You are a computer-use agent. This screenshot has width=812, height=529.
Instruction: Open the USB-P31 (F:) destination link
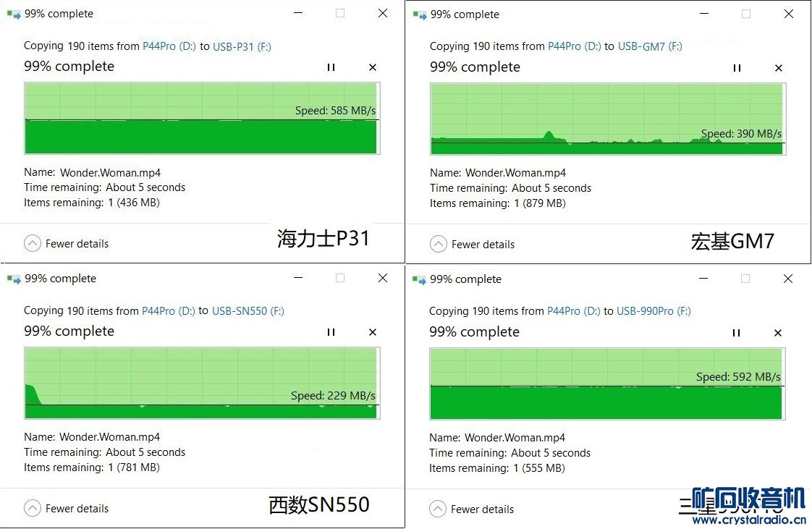[242, 46]
